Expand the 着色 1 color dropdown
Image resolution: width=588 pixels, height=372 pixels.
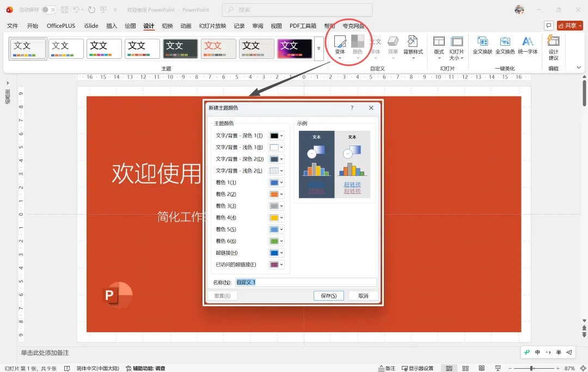[x=281, y=182]
